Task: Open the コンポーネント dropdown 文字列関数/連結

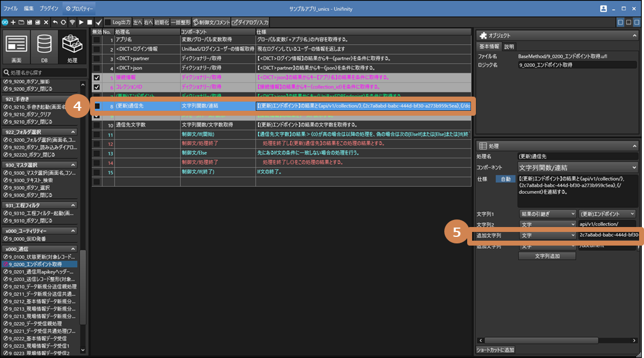Action: click(x=577, y=167)
